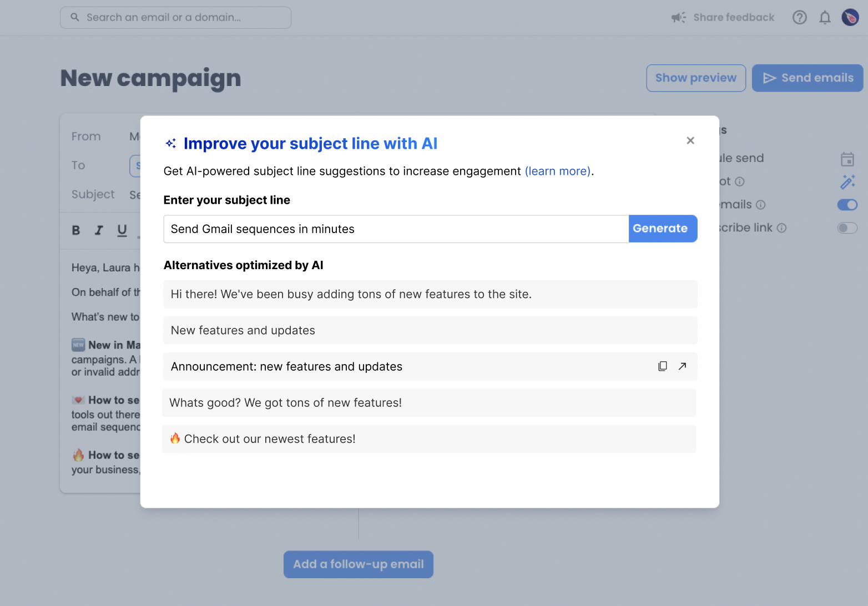Click the search magnifier icon
This screenshot has height=606, width=868.
[x=75, y=17]
